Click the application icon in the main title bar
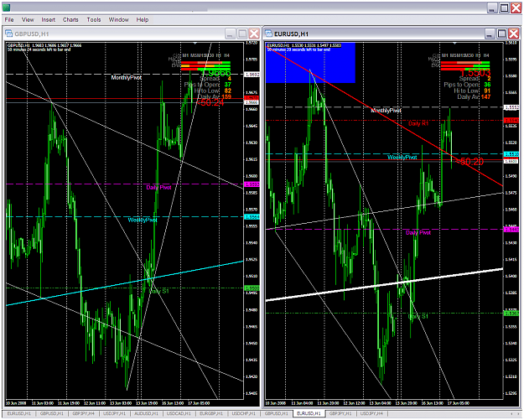The image size is (524, 420). (6, 8)
